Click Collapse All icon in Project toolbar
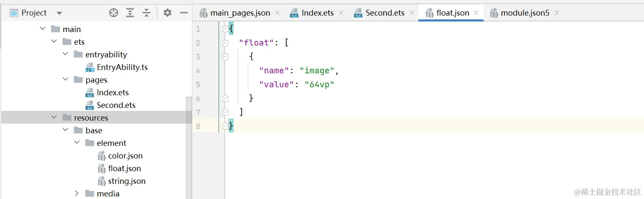The height and width of the screenshot is (199, 644). click(x=146, y=13)
